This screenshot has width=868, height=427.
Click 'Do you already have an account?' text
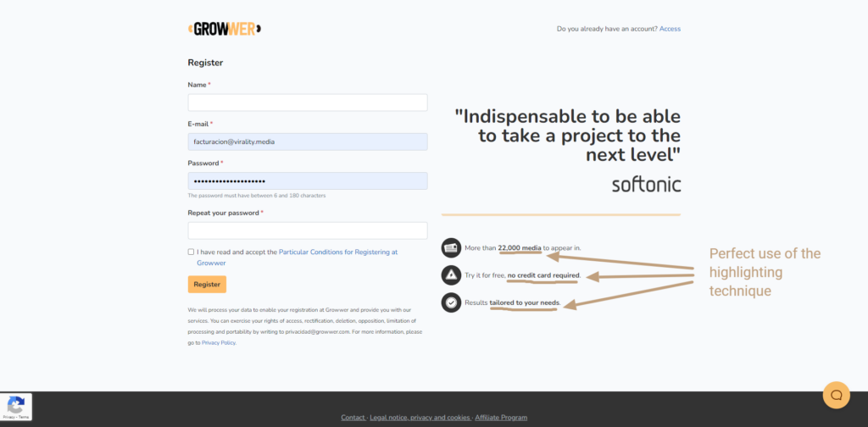pyautogui.click(x=607, y=29)
